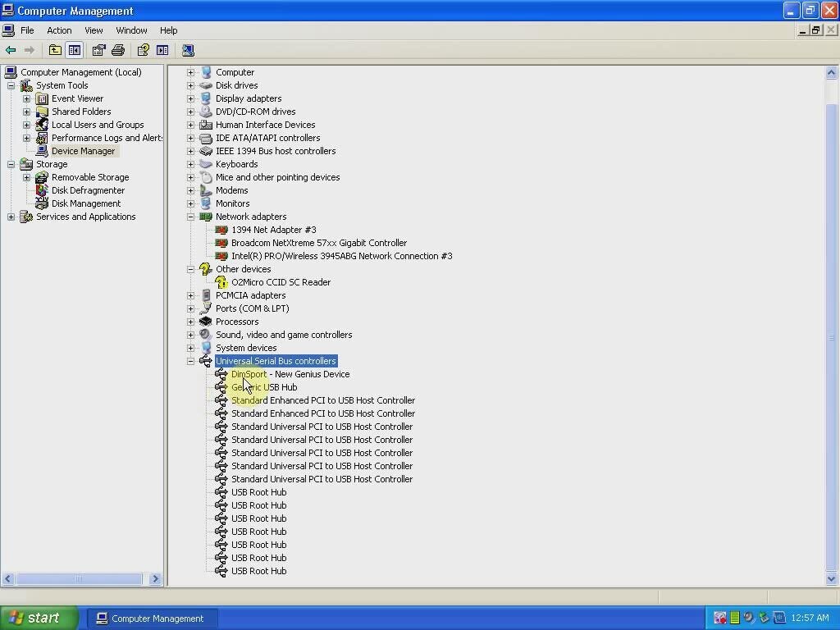Click the Up one level folder icon
Screen dimensions: 840x630
55,50
